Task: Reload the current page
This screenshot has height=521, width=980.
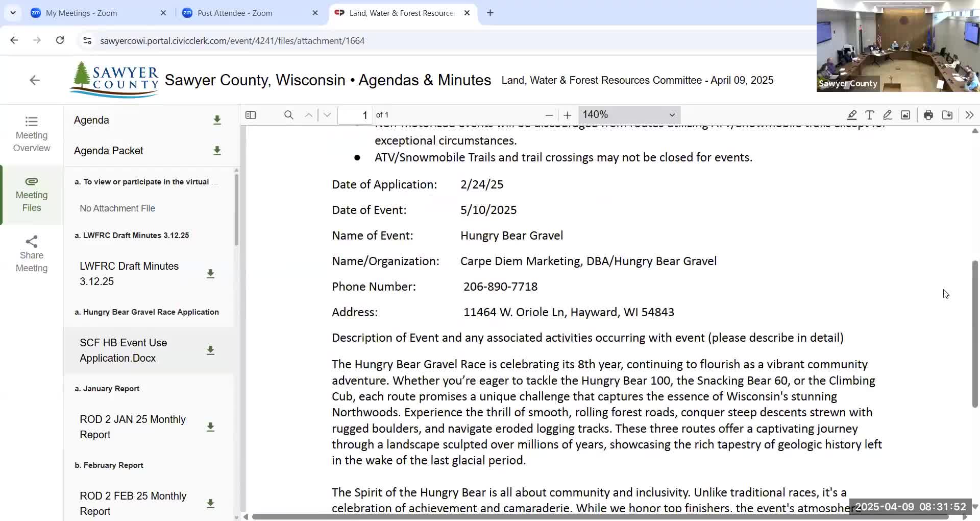Action: pos(60,40)
